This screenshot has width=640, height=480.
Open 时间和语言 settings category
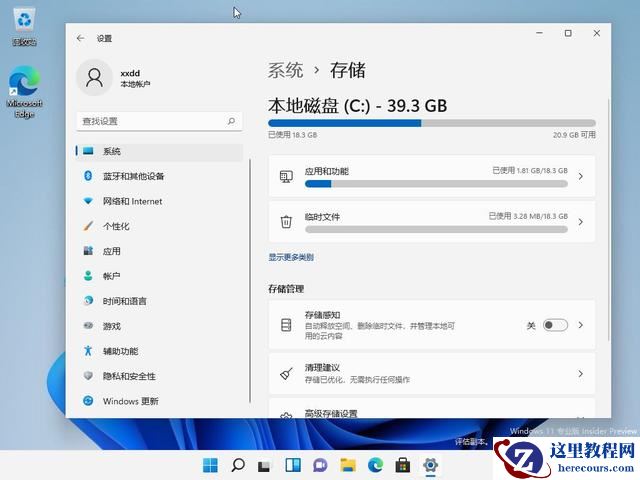pos(159,301)
